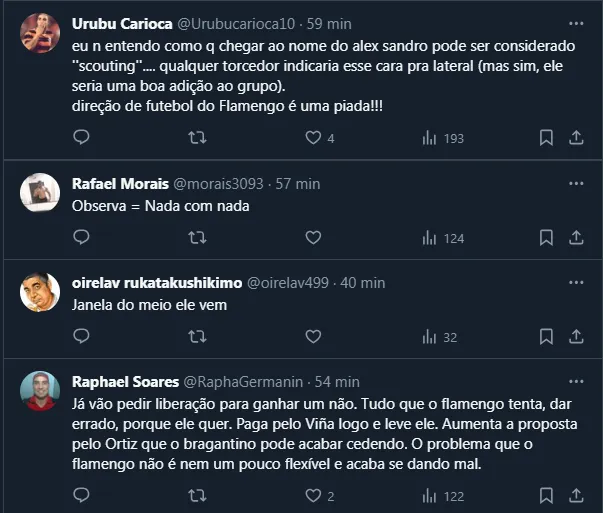The height and width of the screenshot is (513, 603).
Task: Repost oirelav rukatakushikimo's tweet
Action: (198, 337)
